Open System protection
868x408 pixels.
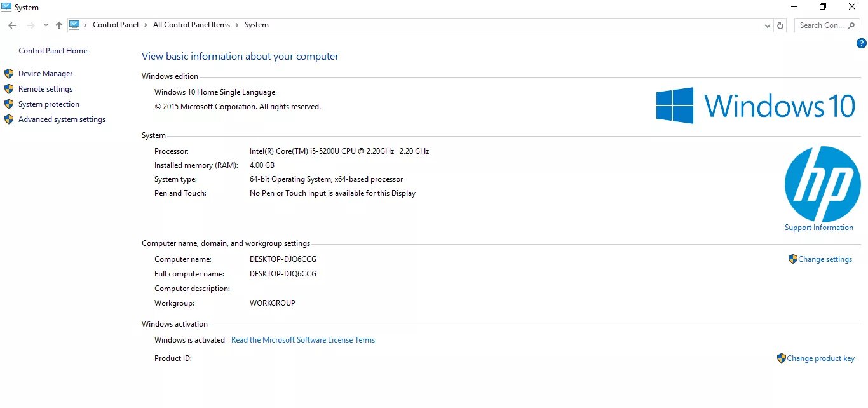[49, 104]
